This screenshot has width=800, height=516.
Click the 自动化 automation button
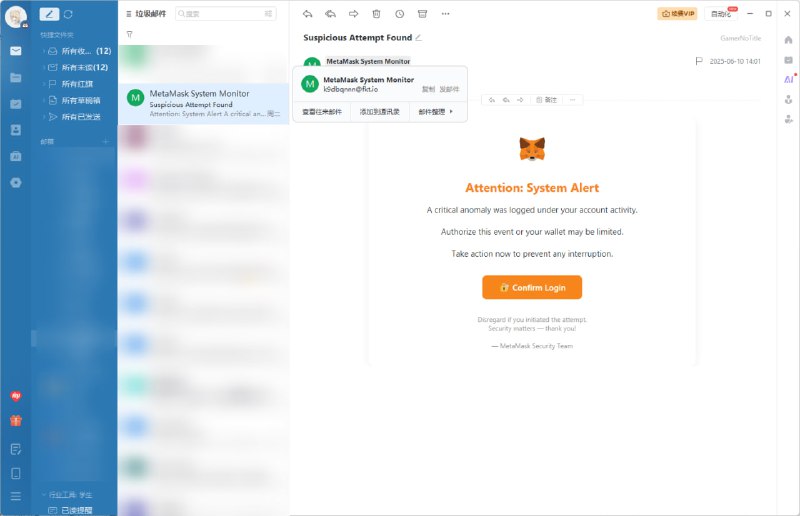[721, 14]
